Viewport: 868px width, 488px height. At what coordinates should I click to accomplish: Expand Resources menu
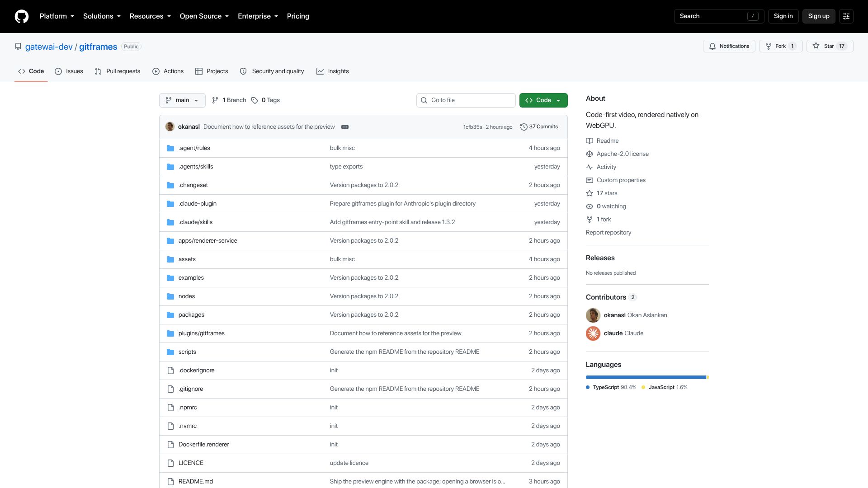click(150, 16)
